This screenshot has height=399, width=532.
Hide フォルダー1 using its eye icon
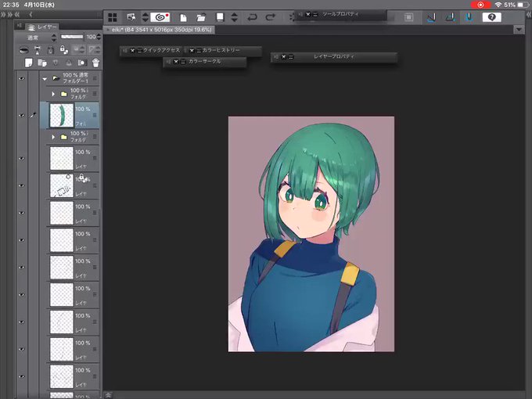pyautogui.click(x=22, y=78)
